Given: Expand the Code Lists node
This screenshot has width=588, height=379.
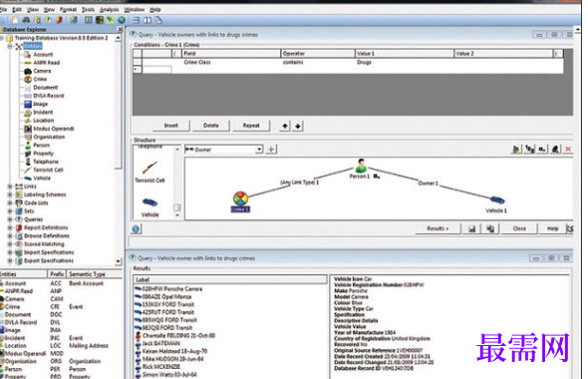Looking at the screenshot, I should click(x=10, y=203).
